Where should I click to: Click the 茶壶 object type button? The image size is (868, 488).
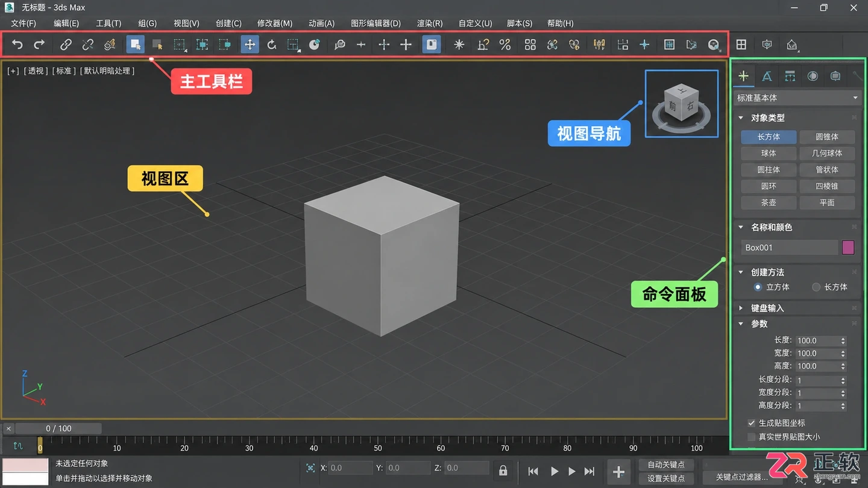[x=769, y=203]
